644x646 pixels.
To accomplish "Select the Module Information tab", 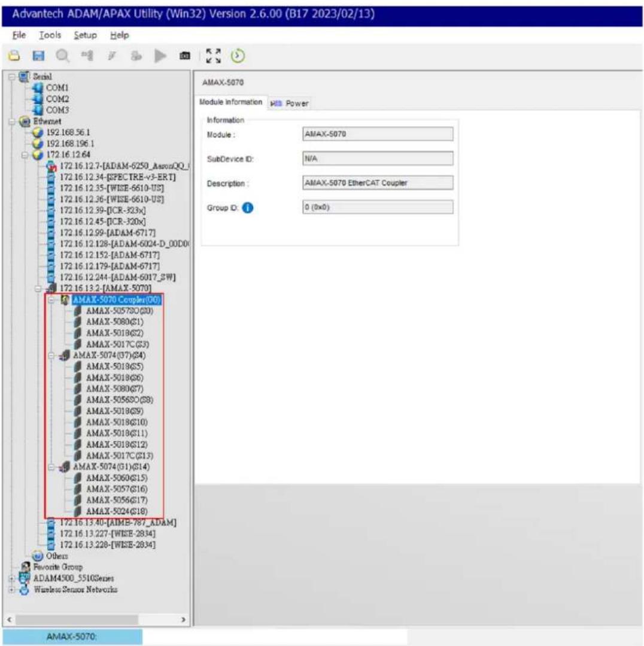I will (230, 102).
